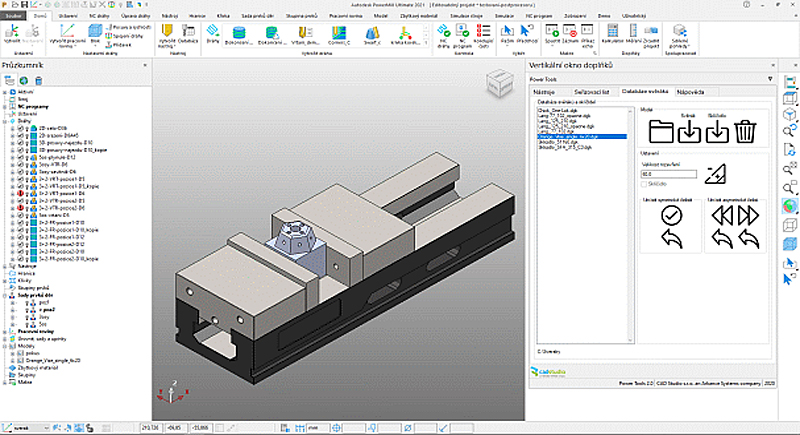Click the trash bin icon in database panel
The width and height of the screenshot is (800, 435).
(x=745, y=131)
